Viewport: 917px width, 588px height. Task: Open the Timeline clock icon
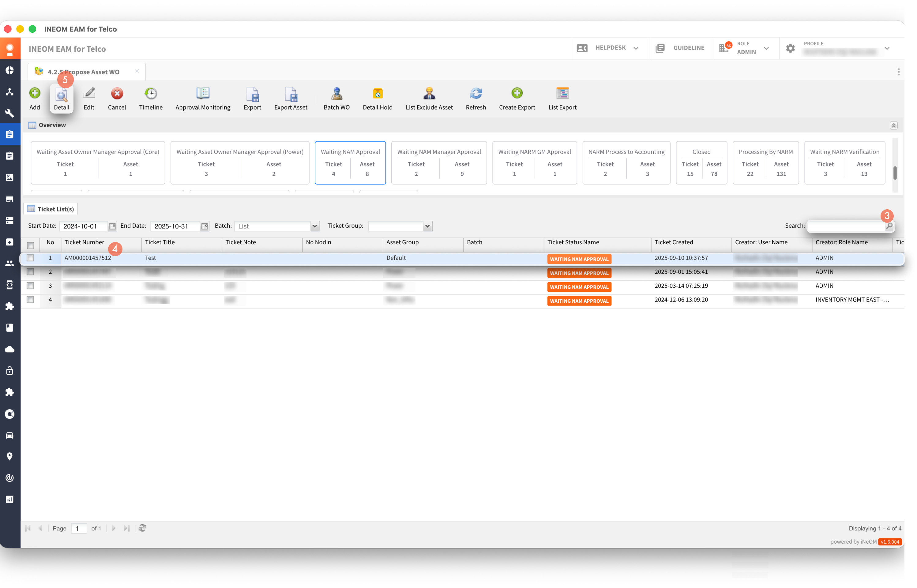(150, 94)
